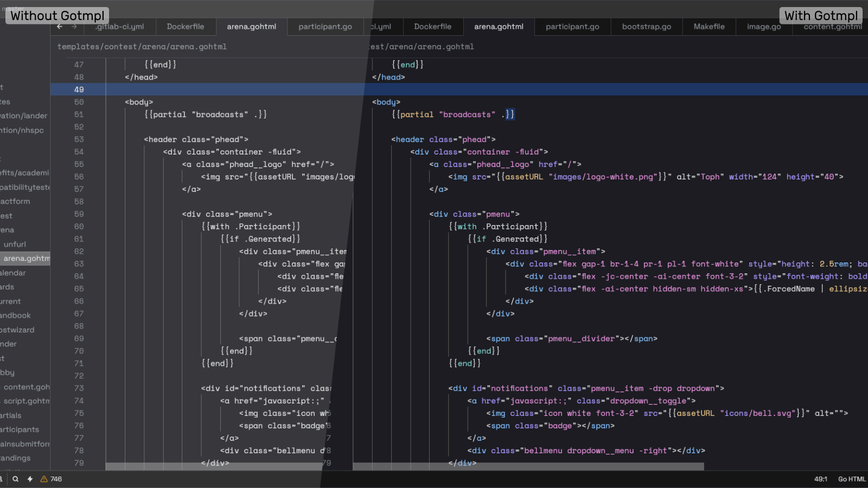Viewport: 868px width, 488px height.
Task: Switch to the Makefile tab
Action: [x=709, y=27]
